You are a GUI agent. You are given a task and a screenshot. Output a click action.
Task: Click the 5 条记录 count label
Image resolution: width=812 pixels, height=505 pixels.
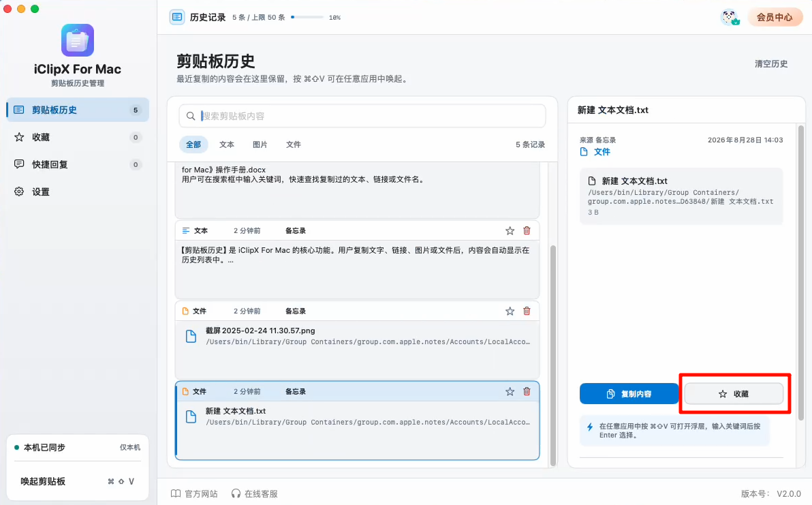530,144
